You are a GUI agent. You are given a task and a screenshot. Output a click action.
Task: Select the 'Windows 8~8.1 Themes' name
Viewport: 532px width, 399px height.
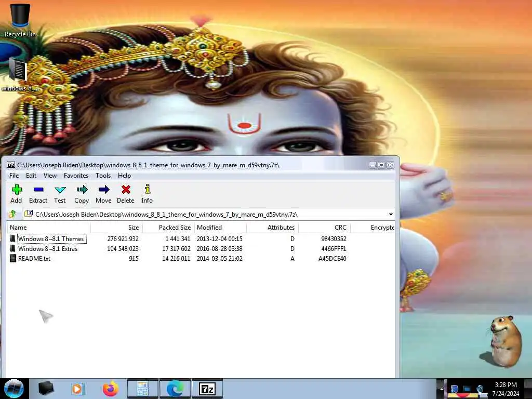point(51,239)
